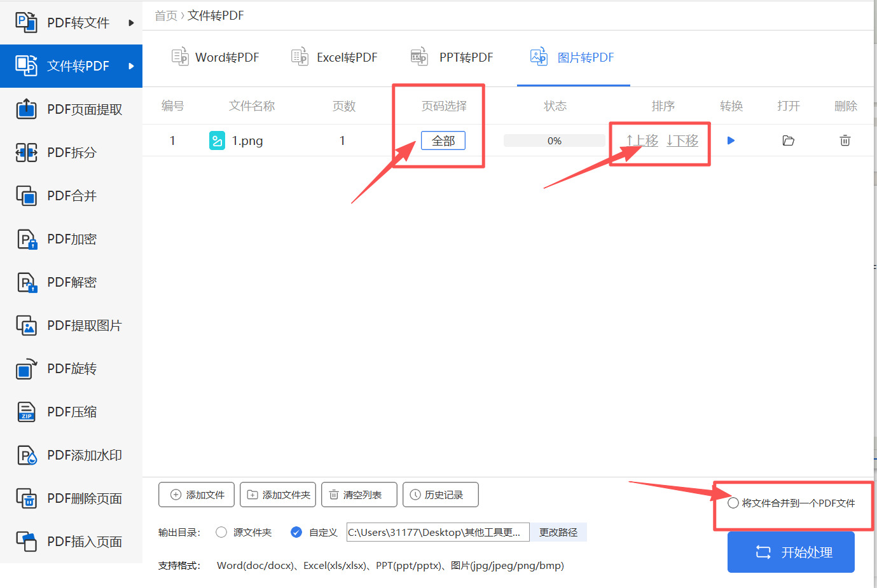Open the 历史记录 panel

click(x=440, y=495)
